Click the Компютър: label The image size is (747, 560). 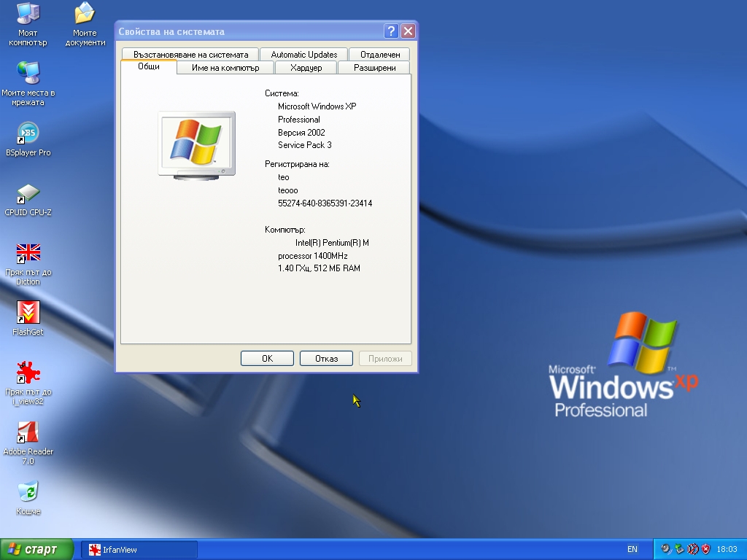tap(285, 230)
